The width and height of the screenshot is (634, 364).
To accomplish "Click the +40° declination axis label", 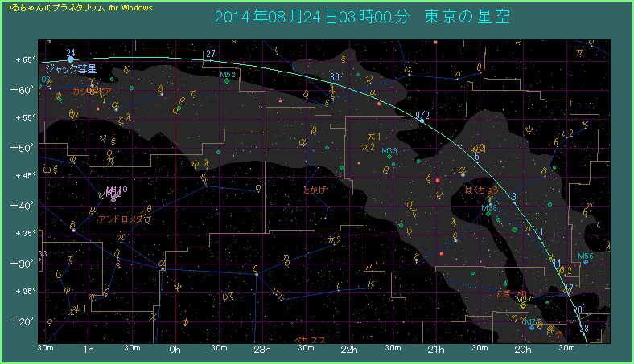I will [23, 205].
